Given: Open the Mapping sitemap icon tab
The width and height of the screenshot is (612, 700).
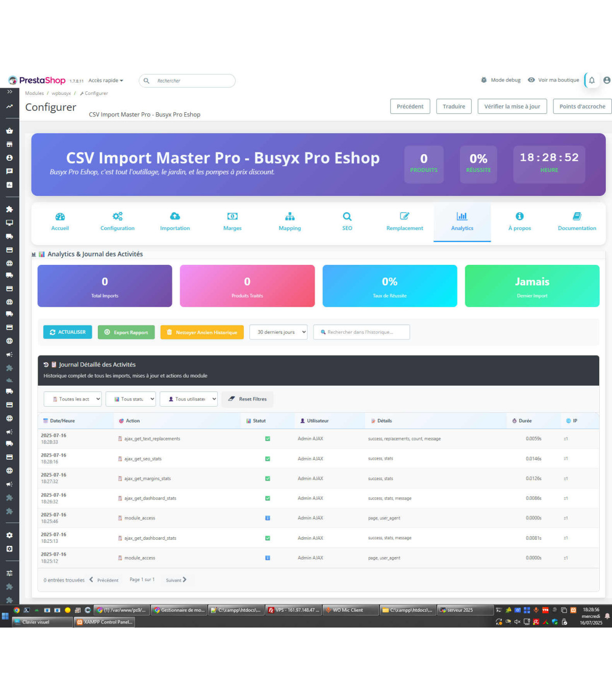Looking at the screenshot, I should coord(290,216).
